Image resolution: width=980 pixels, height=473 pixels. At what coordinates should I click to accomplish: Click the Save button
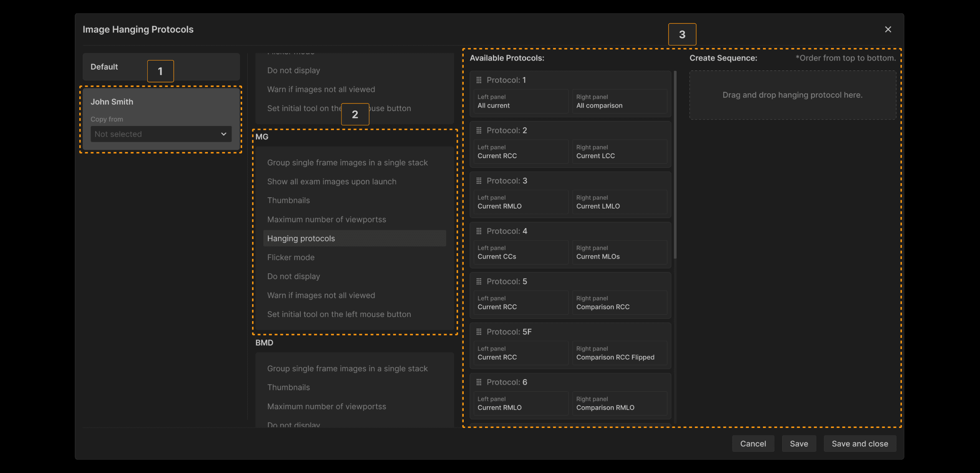(798, 444)
